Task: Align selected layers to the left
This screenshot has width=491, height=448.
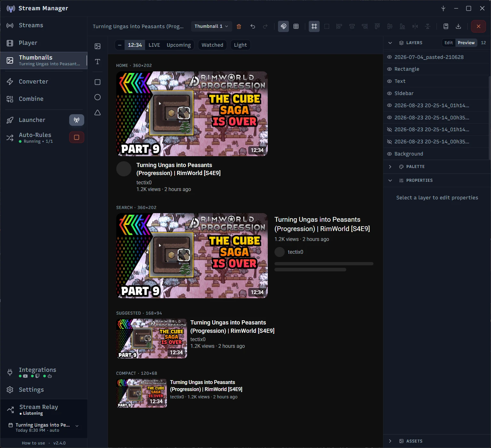Action: 339,26
